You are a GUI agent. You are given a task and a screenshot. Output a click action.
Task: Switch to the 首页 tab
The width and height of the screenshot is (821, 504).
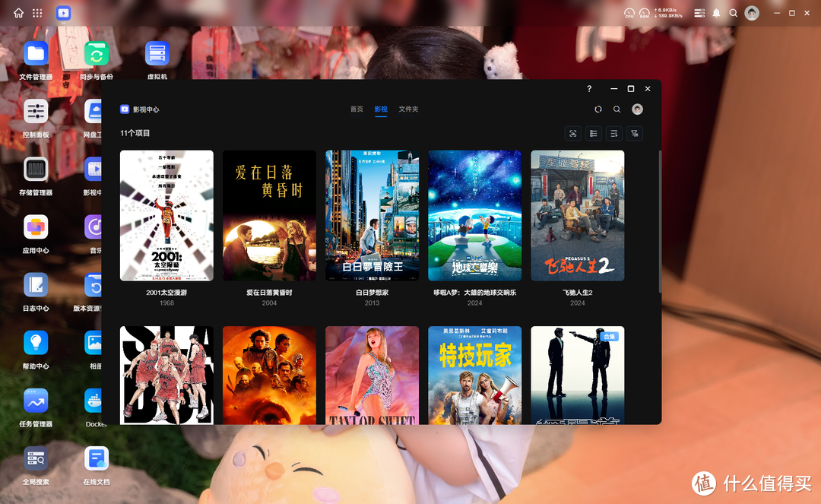point(357,109)
